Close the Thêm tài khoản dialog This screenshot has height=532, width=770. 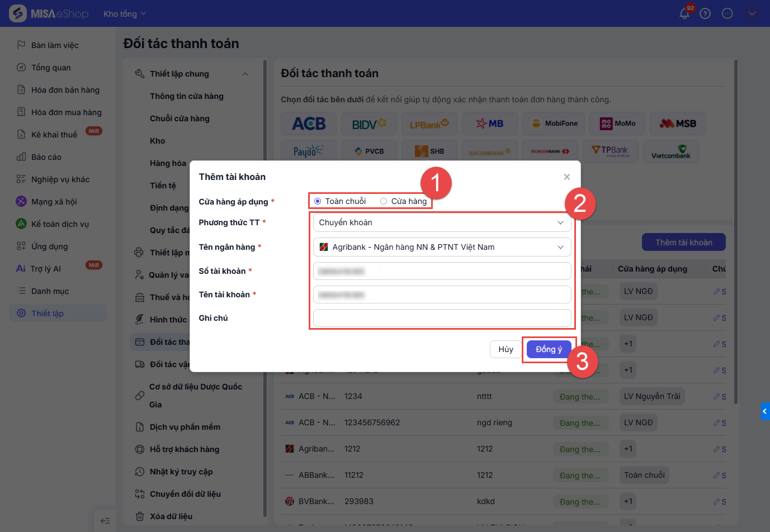tap(567, 177)
